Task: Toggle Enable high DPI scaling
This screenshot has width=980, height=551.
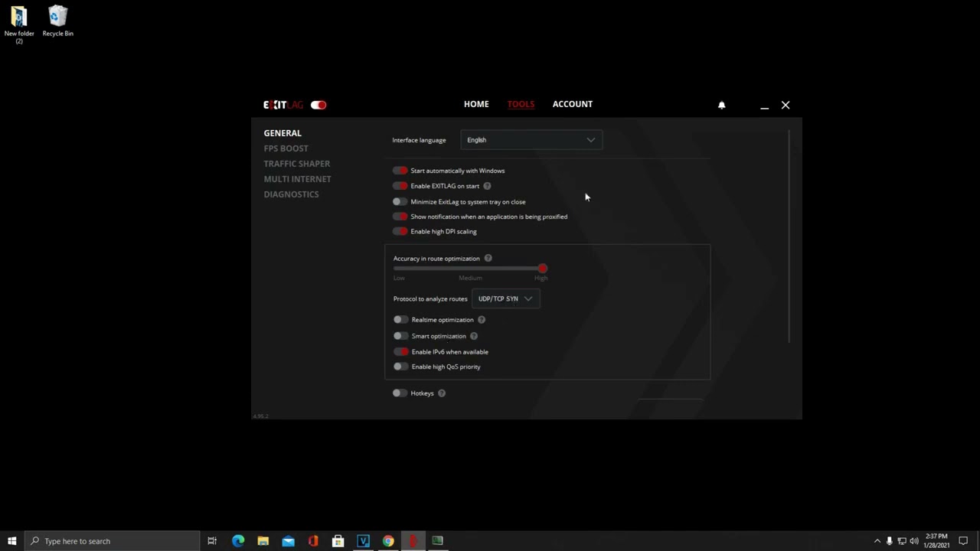Action: coord(400,231)
